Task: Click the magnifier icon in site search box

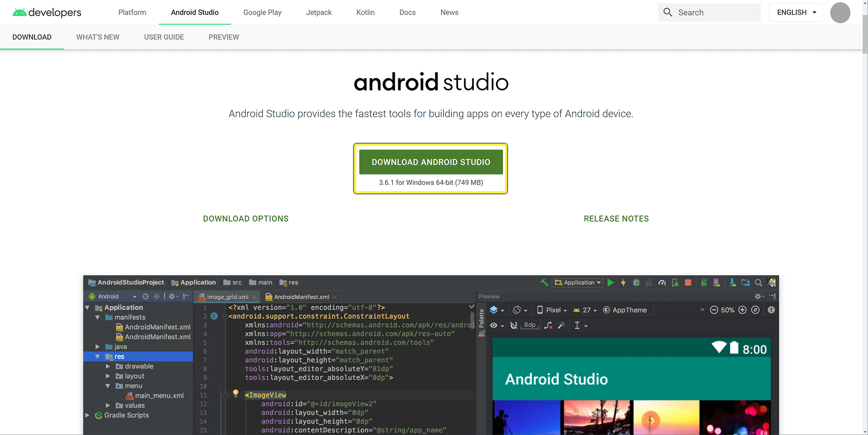Action: pyautogui.click(x=668, y=12)
